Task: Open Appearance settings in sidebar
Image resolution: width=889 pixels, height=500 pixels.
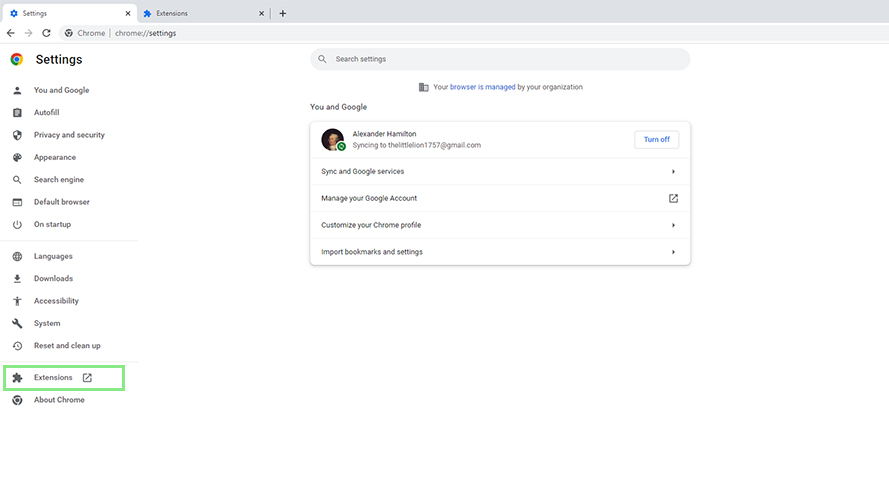Action: coord(54,157)
